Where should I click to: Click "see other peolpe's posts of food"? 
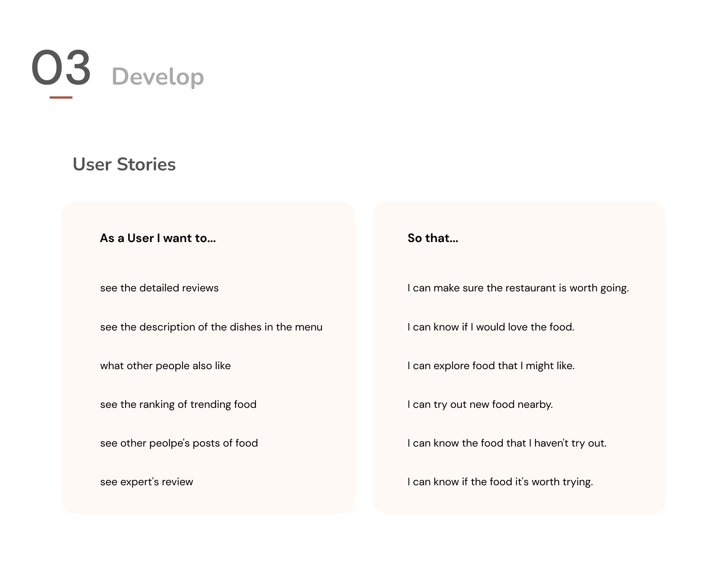[179, 443]
